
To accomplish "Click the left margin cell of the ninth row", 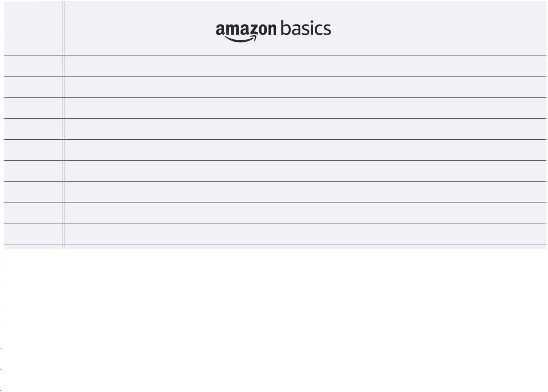I will pyautogui.click(x=32, y=234).
